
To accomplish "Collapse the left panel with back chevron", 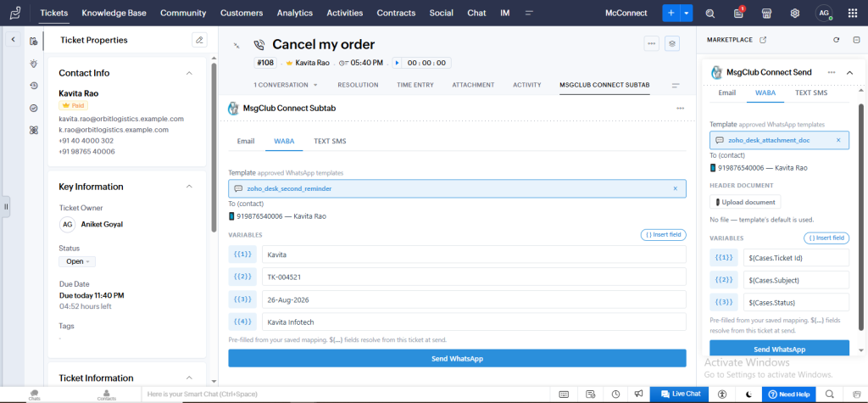I will click(13, 39).
